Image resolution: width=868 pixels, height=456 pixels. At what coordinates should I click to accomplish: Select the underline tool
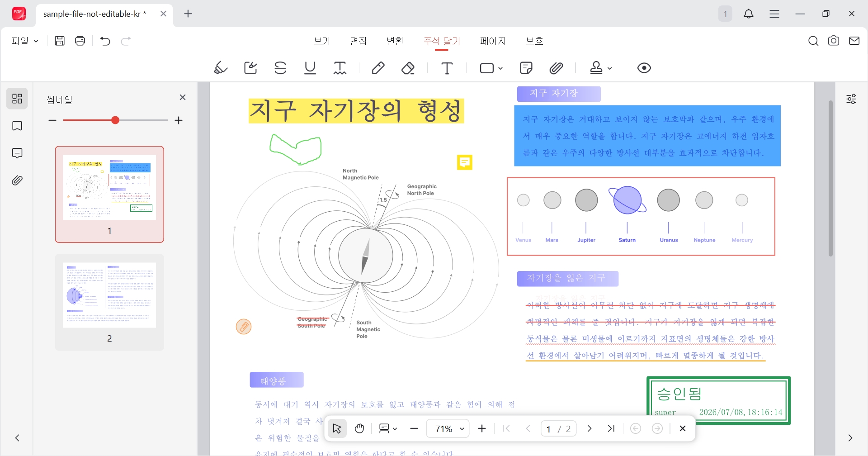310,68
